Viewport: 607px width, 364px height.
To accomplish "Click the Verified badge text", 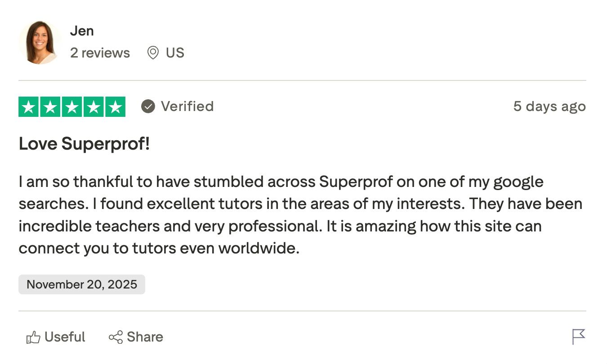I will [x=187, y=107].
